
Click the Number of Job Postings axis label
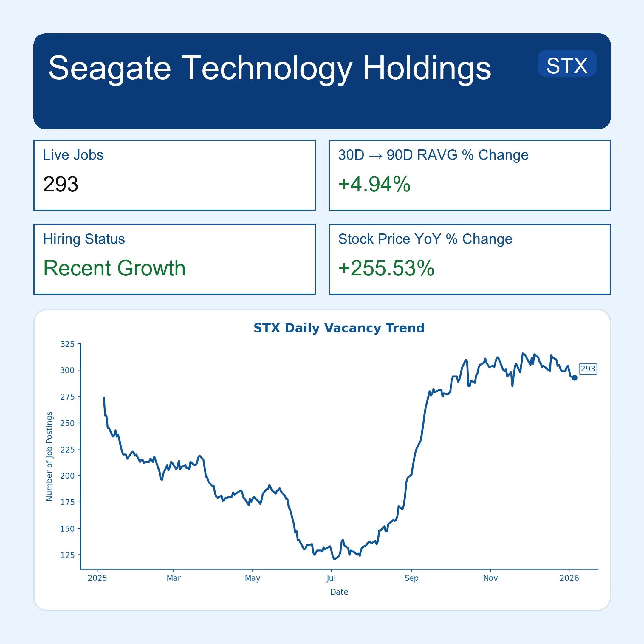coord(49,456)
